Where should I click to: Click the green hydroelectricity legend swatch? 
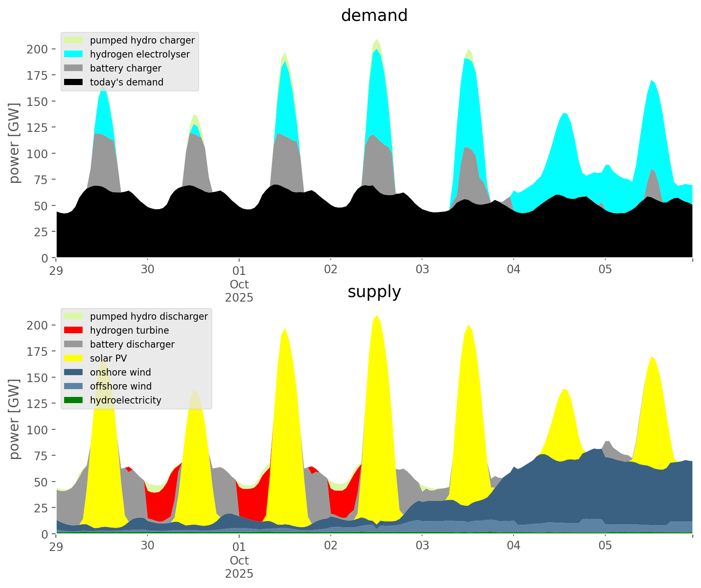74,400
